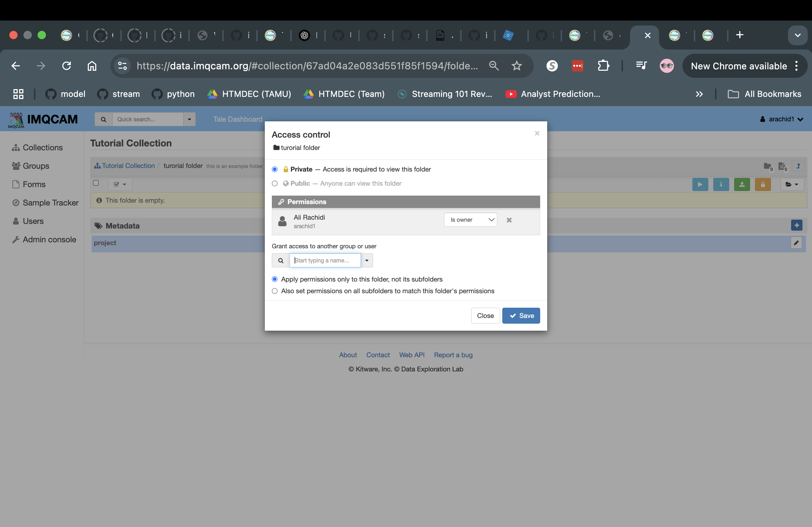This screenshot has height=527, width=812.
Task: Open the apps grid in bookmarks bar
Action: pyautogui.click(x=18, y=94)
